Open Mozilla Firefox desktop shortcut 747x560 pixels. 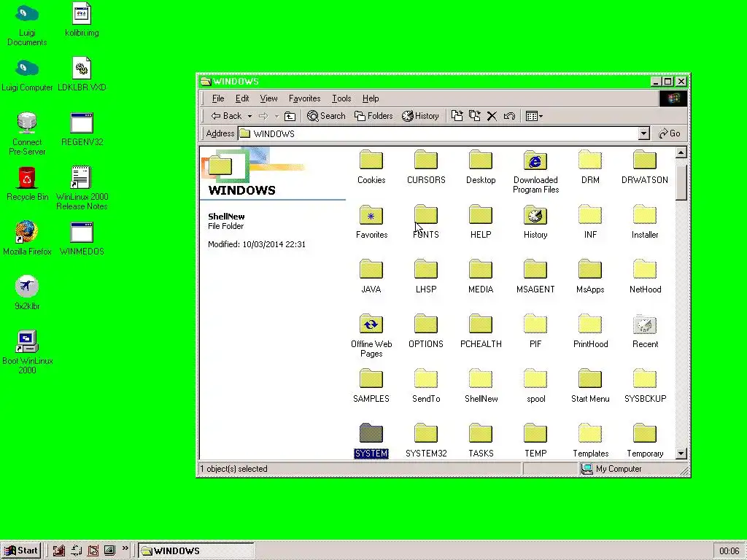pyautogui.click(x=27, y=238)
